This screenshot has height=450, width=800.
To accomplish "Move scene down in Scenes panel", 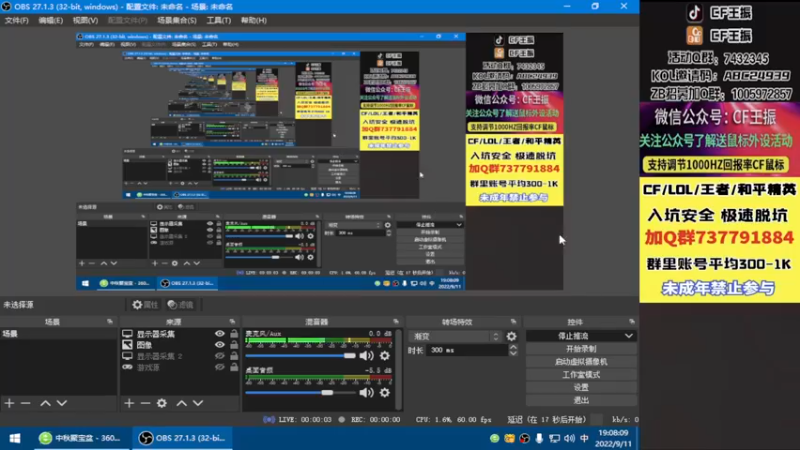I will tap(62, 403).
